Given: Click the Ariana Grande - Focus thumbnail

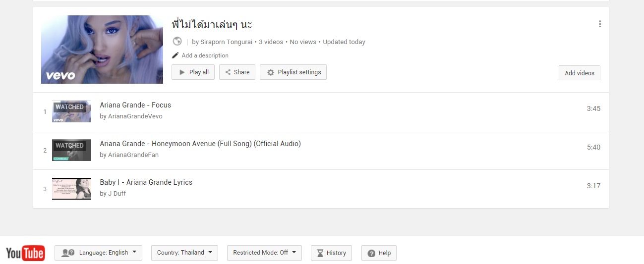Looking at the screenshot, I should tap(71, 111).
